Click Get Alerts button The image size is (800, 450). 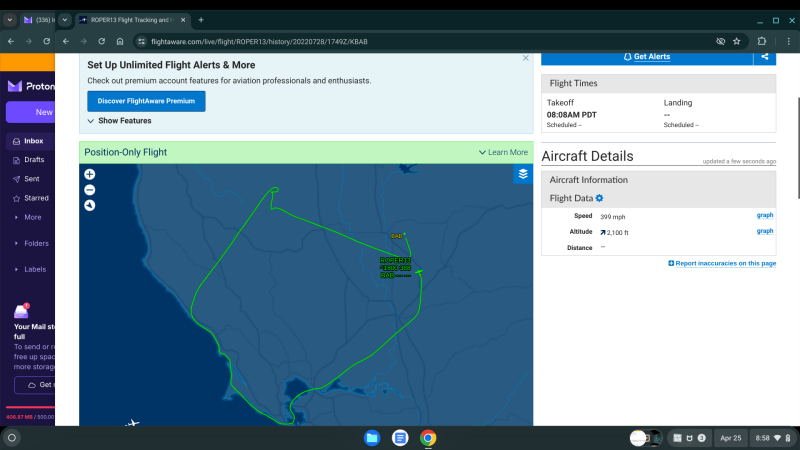point(647,57)
